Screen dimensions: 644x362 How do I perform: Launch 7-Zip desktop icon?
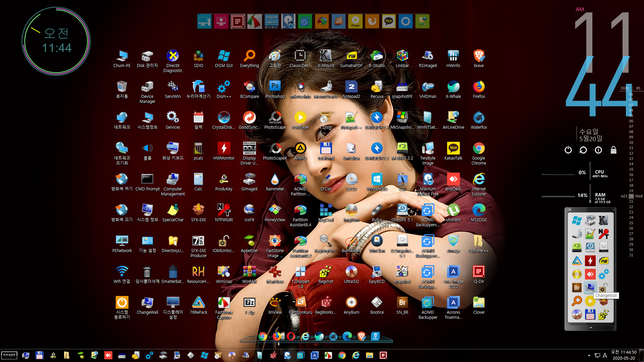point(249,305)
